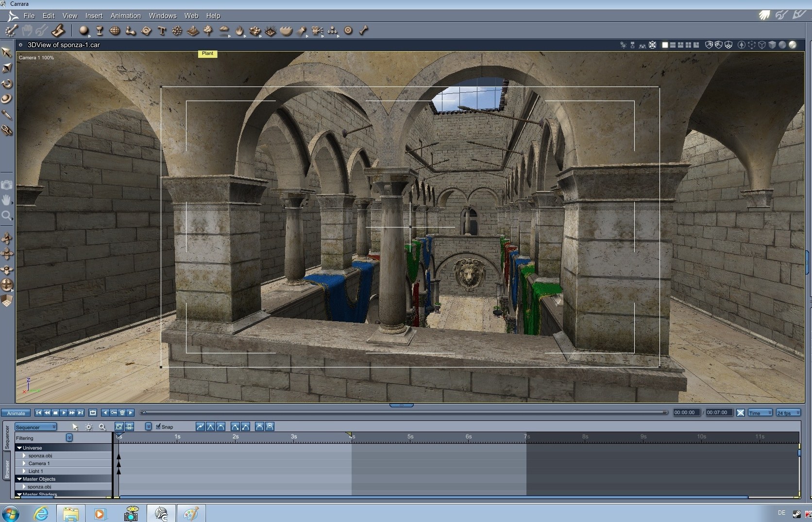The height and width of the screenshot is (522, 812).
Task: Open the Animation menu
Action: pyautogui.click(x=125, y=16)
